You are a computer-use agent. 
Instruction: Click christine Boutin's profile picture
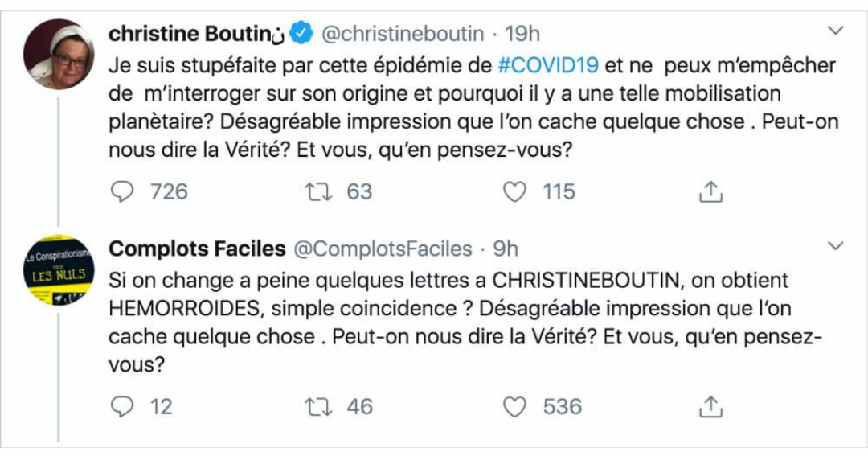[x=59, y=54]
